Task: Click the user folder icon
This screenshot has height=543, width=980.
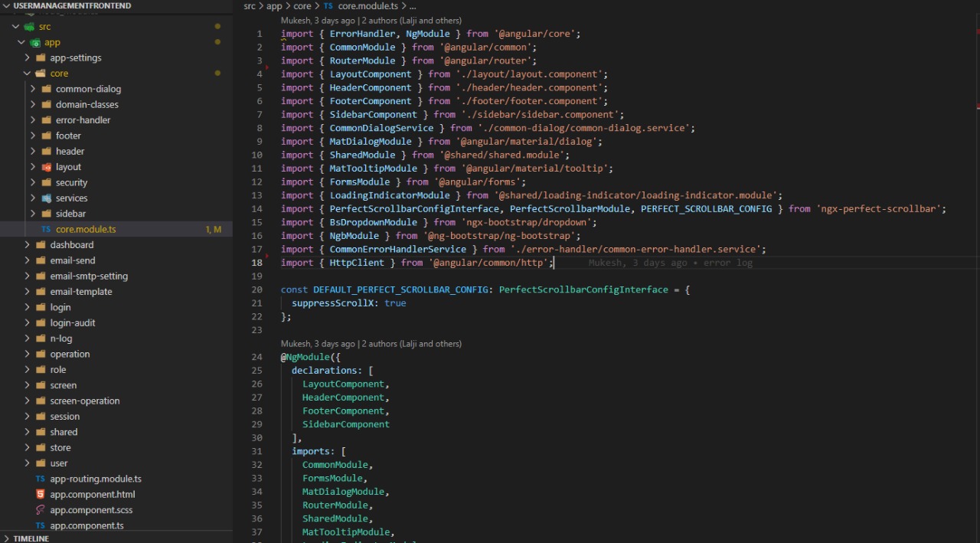Action: point(40,463)
